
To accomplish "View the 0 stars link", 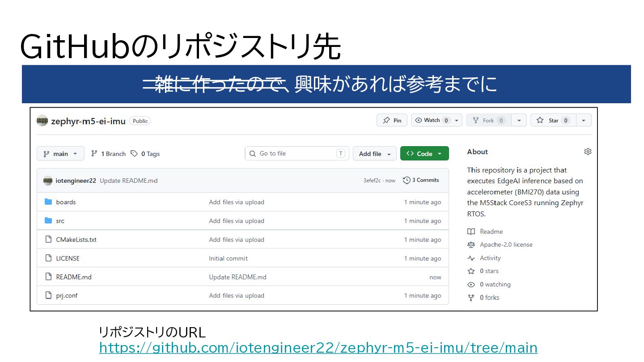I will (x=489, y=271).
